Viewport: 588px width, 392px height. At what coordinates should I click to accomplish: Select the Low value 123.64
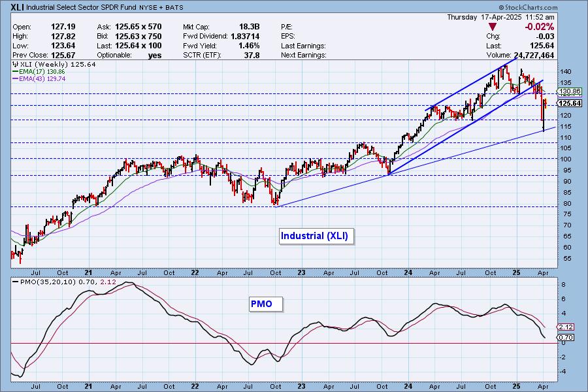[63, 45]
